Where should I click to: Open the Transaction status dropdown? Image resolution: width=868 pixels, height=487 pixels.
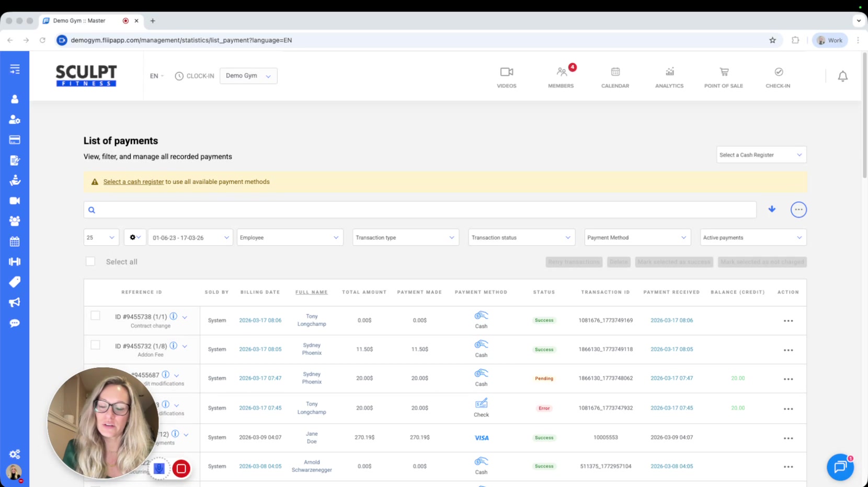(521, 237)
